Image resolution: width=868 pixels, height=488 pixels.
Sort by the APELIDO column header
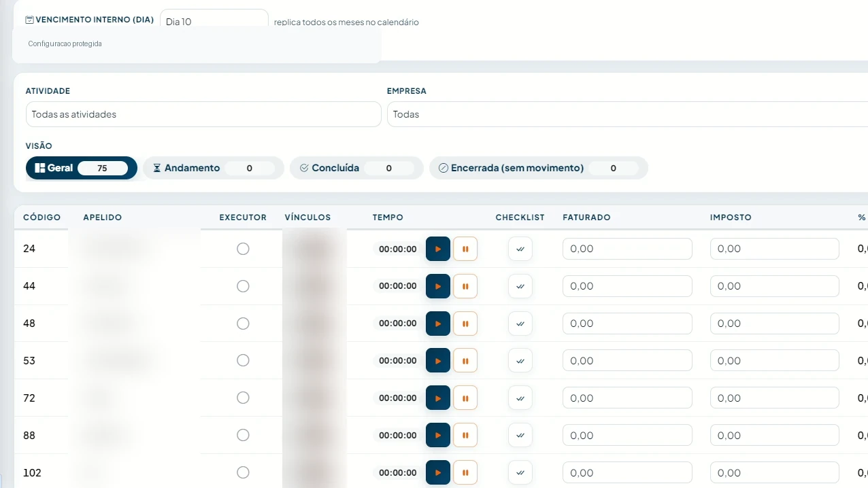coord(103,217)
